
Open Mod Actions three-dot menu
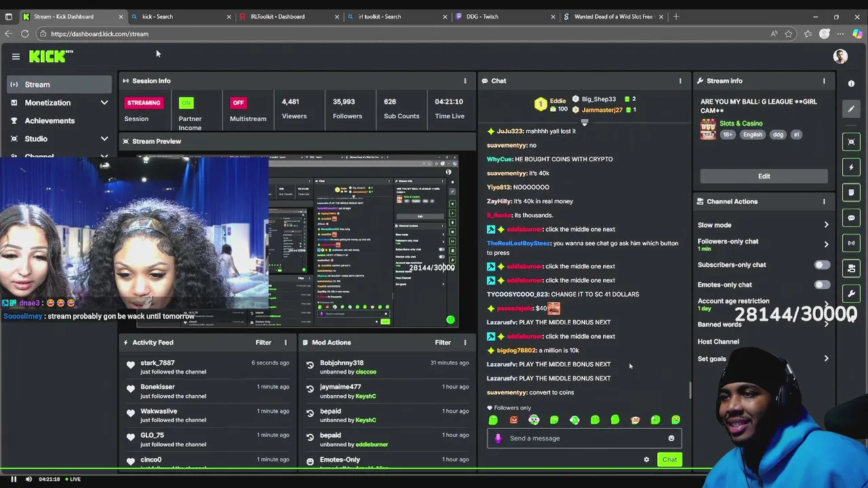[465, 342]
